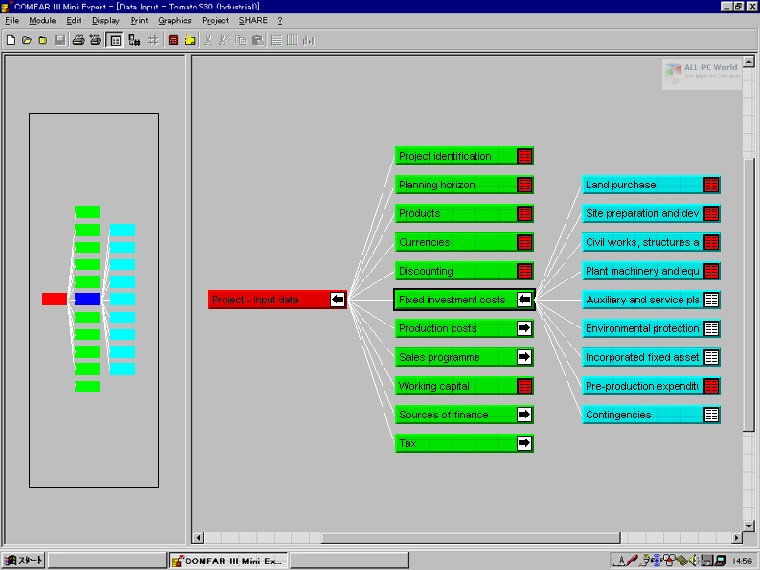Click the COMFAR III Mini Expert taskbar button

(x=228, y=561)
